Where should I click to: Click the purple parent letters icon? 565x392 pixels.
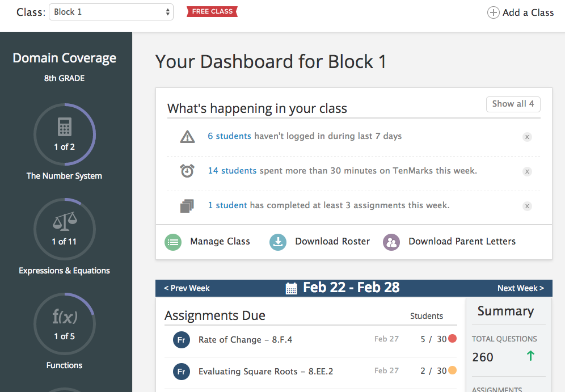(391, 242)
